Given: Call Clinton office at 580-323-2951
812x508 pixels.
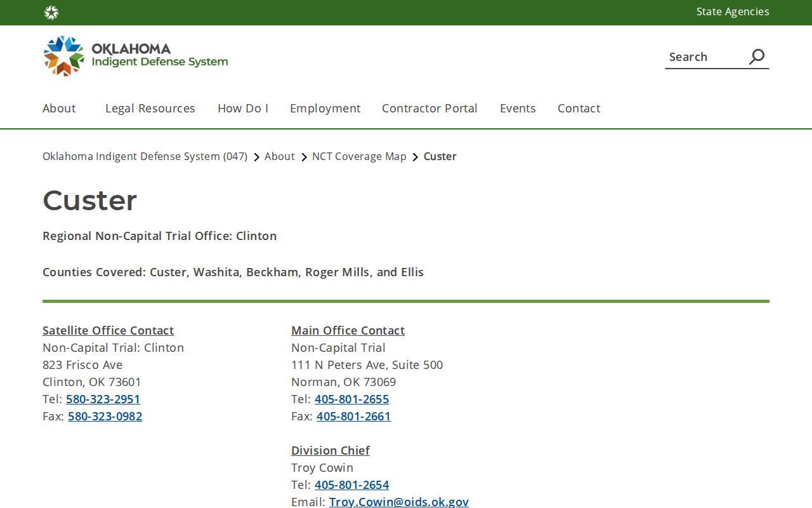Looking at the screenshot, I should [103, 399].
